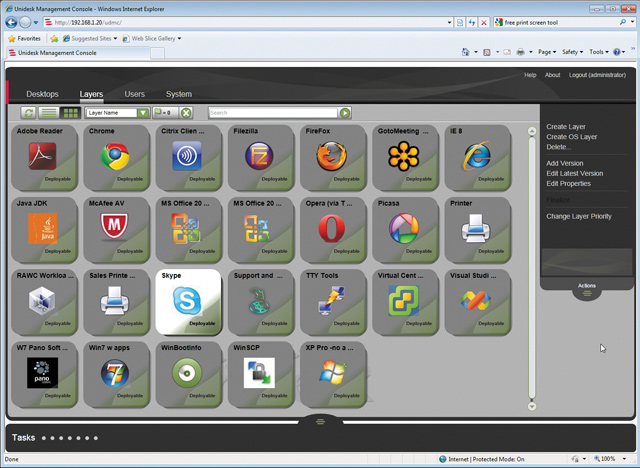Select the Visual Studio layer tile
Screen dimensions: 640x468
coord(478,302)
